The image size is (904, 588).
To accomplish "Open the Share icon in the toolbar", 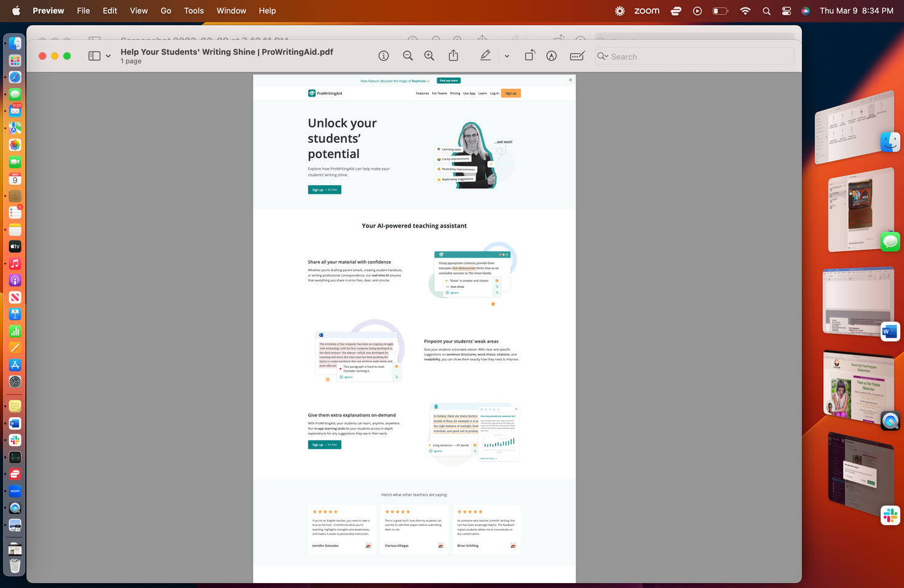I will click(453, 55).
